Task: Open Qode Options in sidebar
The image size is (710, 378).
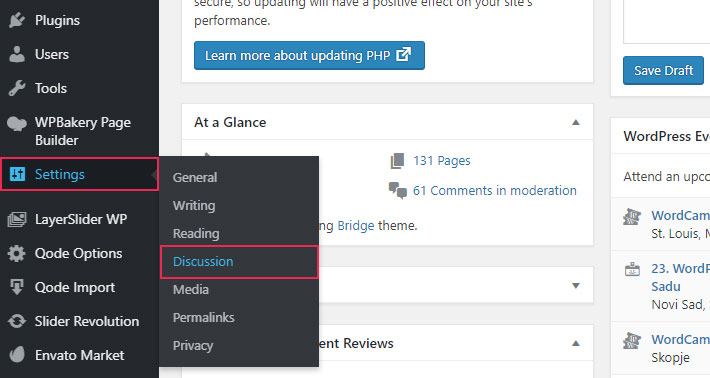Action: 79,254
